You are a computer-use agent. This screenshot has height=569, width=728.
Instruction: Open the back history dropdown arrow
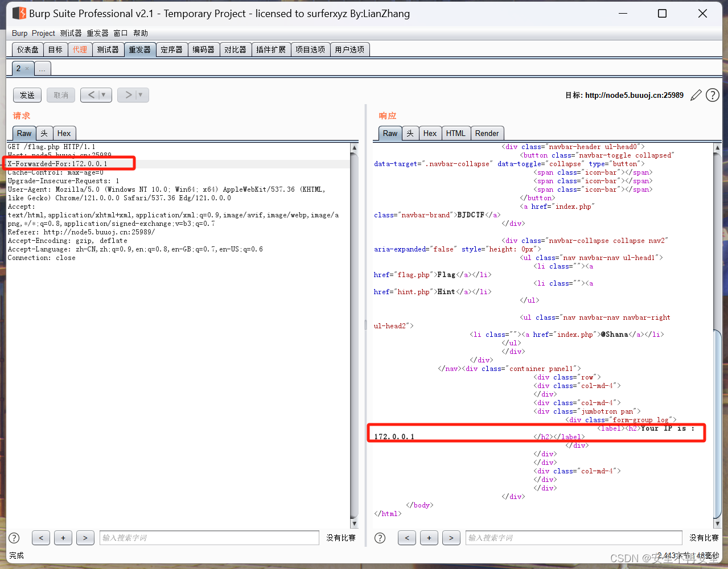[x=104, y=95]
